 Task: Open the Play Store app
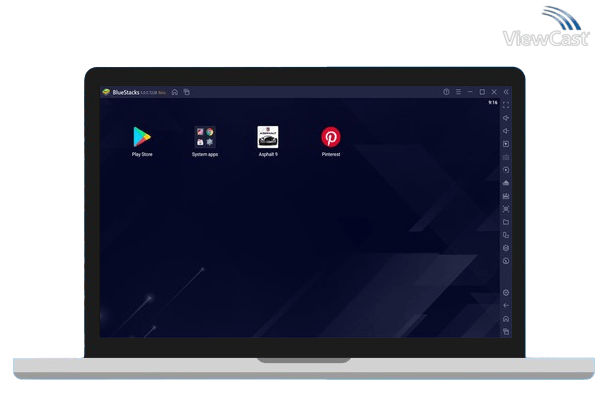click(x=142, y=137)
